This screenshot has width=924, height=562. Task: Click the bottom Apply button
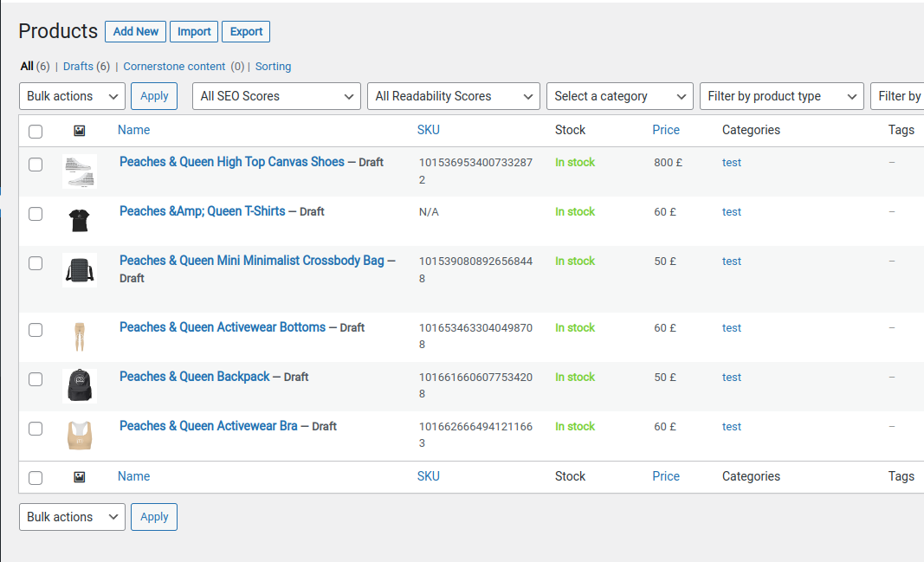154,517
